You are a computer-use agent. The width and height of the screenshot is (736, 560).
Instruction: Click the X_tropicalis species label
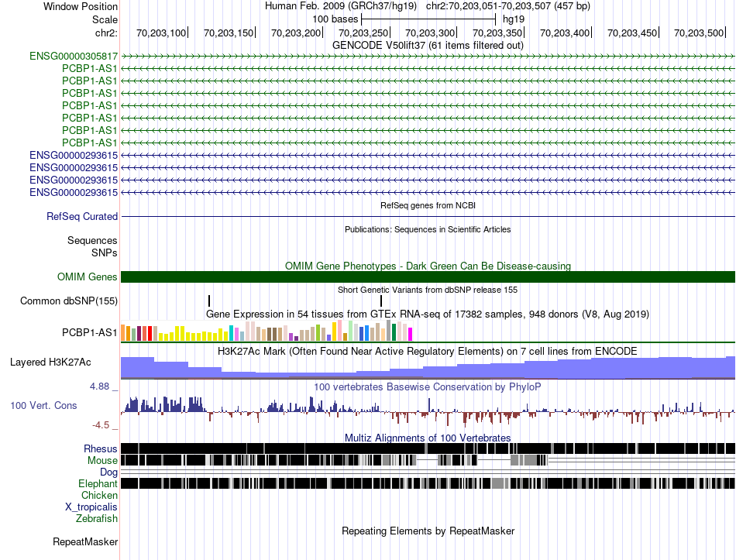[91, 507]
